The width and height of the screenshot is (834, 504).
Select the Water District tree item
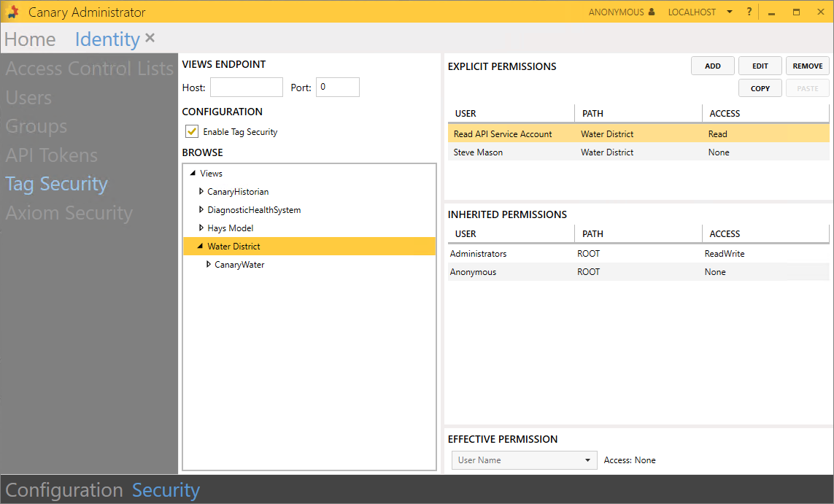[x=233, y=246]
